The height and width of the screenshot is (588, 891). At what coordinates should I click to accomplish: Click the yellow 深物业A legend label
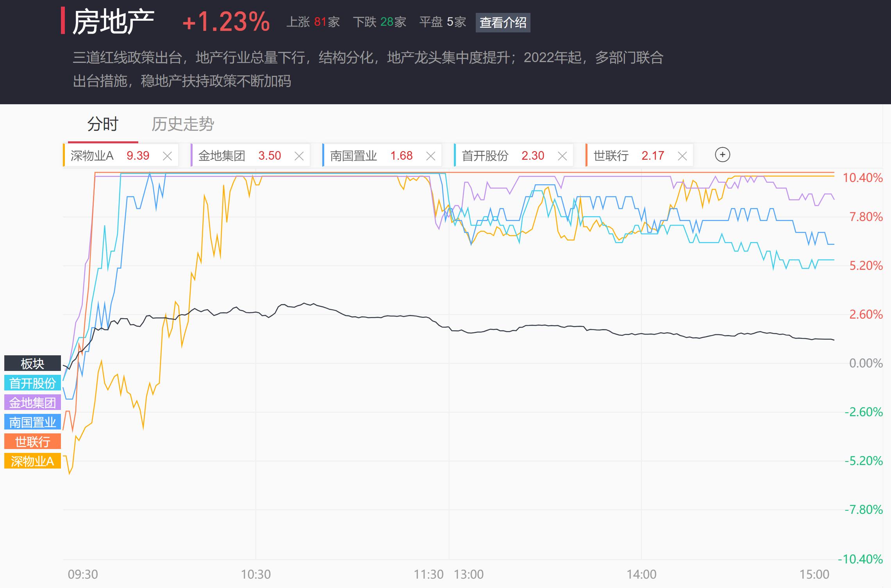(x=32, y=461)
